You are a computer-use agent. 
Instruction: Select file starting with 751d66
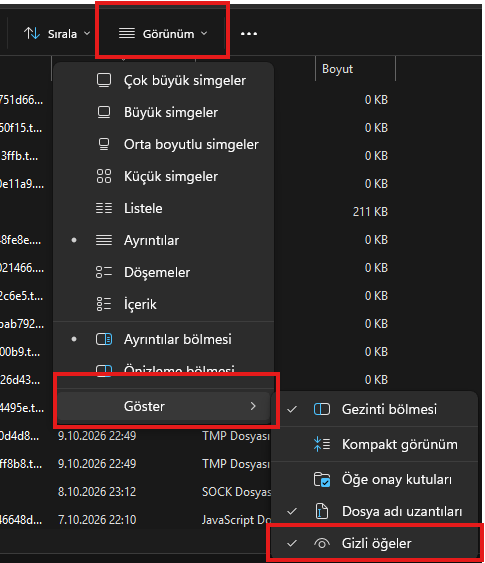coord(22,100)
